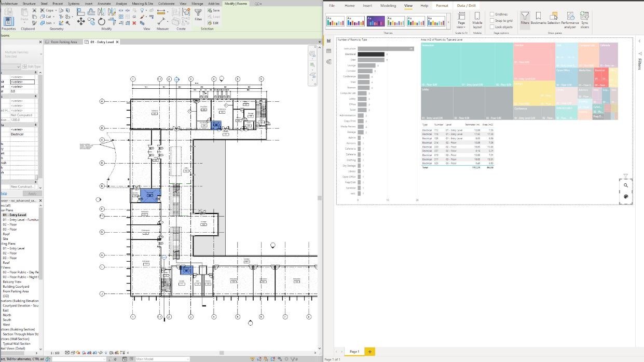Image resolution: width=644 pixels, height=362 pixels.
Task: Open Courtyard Elevation in Project Browser
Action: [x=21, y=305]
